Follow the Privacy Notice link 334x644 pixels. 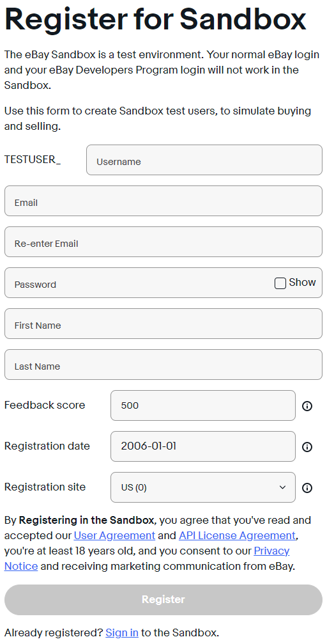point(271,551)
